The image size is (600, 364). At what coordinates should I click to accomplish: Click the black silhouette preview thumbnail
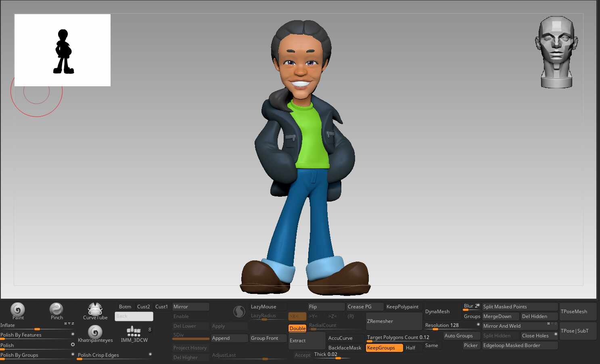click(x=63, y=50)
